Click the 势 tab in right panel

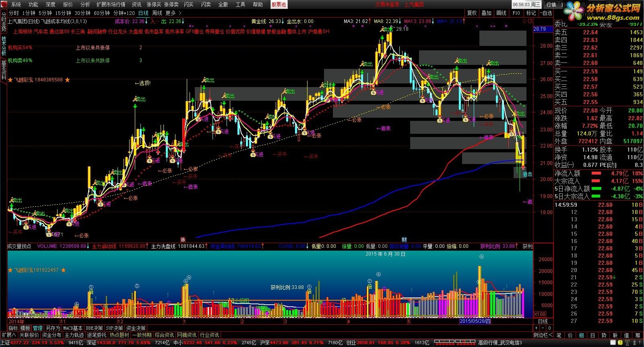604,335
